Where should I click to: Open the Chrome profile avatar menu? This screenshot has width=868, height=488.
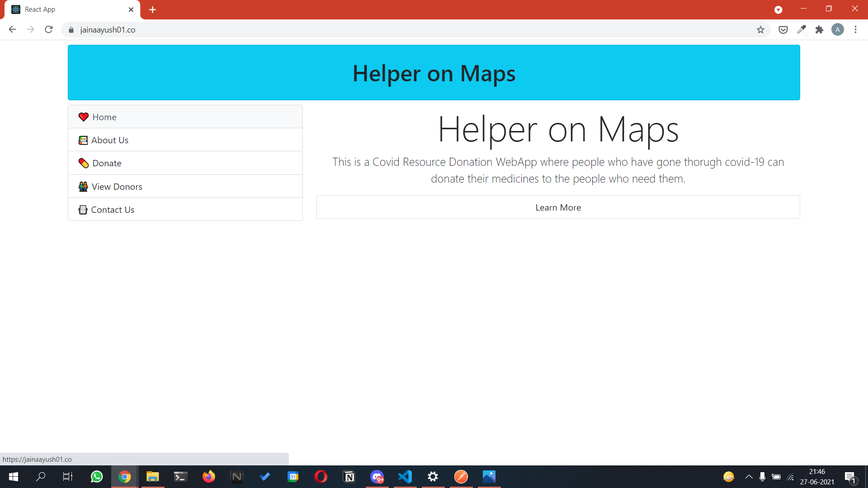(x=837, y=30)
